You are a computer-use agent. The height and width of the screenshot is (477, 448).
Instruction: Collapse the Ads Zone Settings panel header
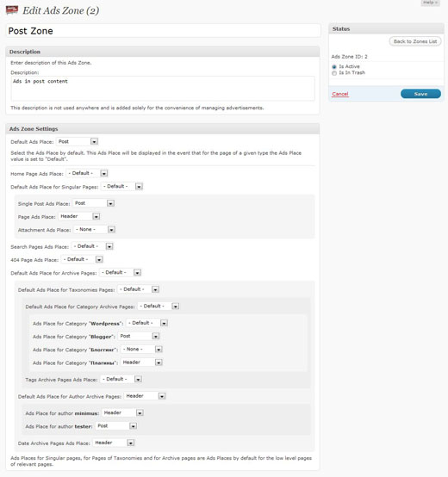163,128
